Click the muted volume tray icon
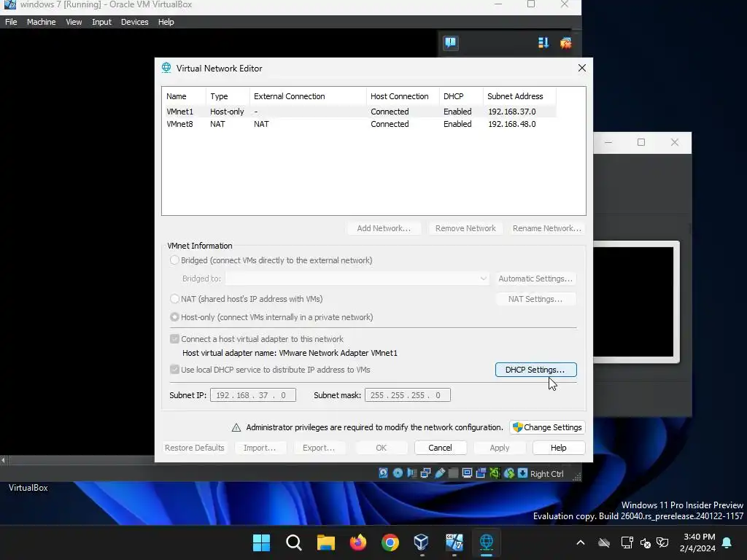Image resolution: width=747 pixels, height=560 pixels. [646, 542]
